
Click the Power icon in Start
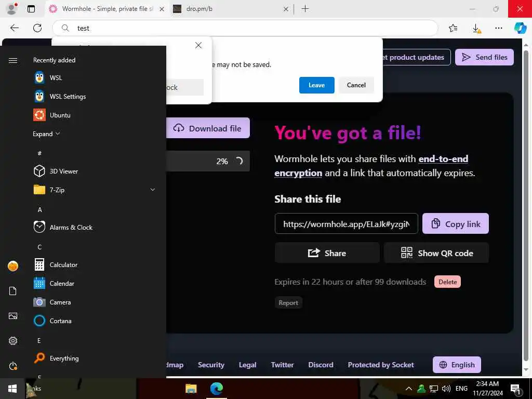(13, 366)
